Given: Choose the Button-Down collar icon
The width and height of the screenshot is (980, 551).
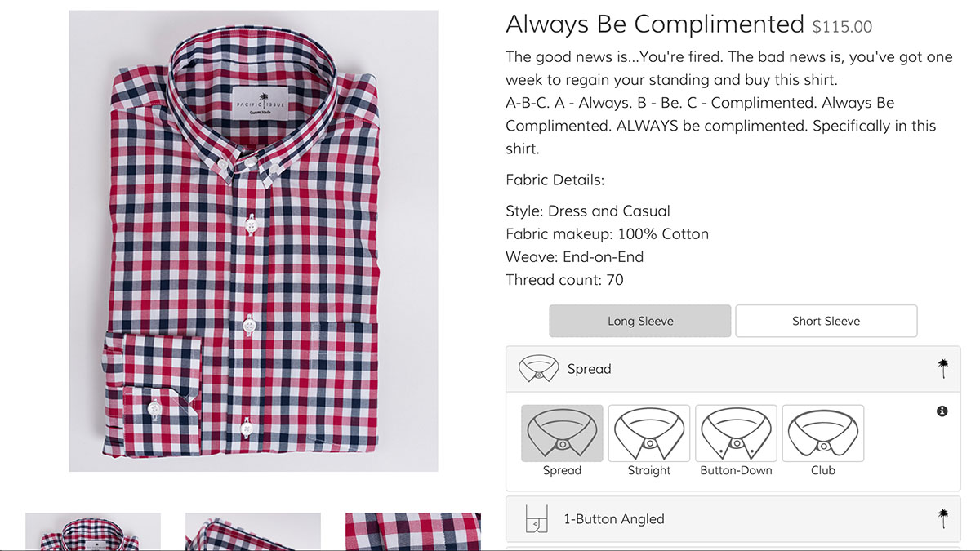Looking at the screenshot, I should [736, 433].
